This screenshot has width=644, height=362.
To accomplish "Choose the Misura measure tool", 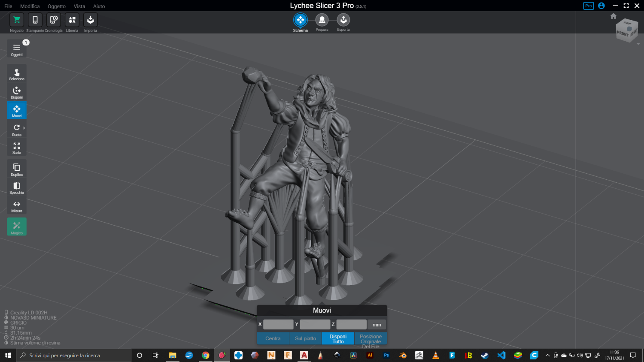I will pos(17,206).
